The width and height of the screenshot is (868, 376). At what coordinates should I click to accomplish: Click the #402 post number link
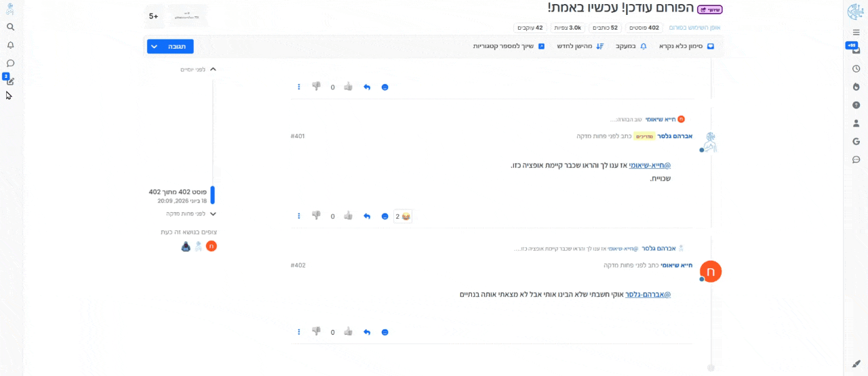(x=298, y=266)
